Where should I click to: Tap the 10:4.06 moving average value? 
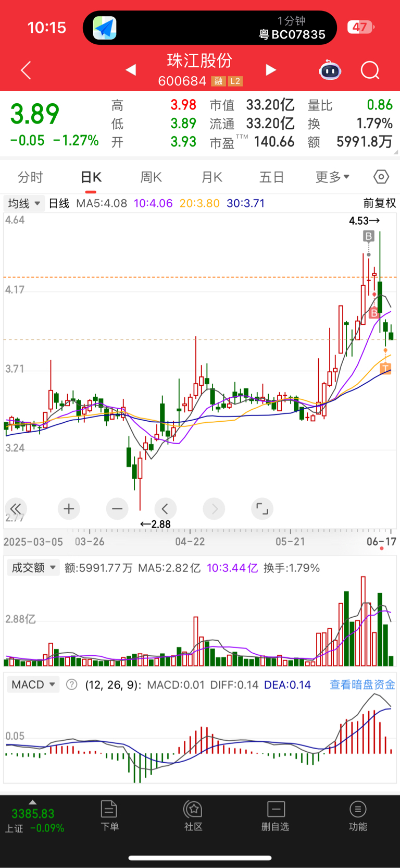153,203
